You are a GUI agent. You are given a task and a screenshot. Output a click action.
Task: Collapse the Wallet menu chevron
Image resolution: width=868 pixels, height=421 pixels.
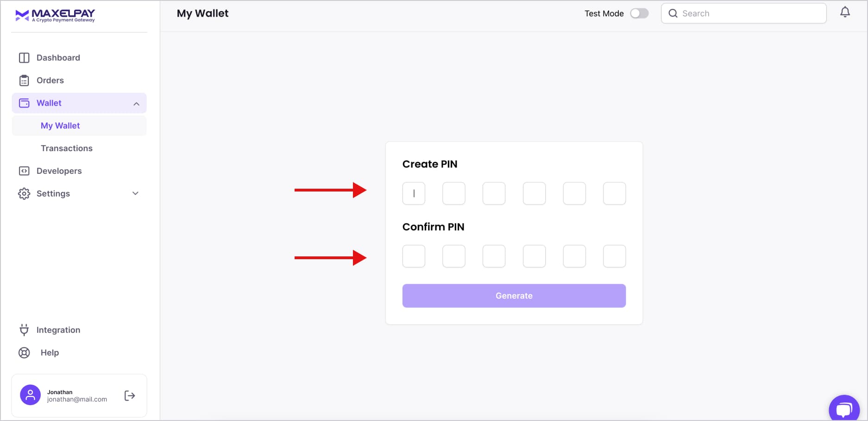point(136,104)
